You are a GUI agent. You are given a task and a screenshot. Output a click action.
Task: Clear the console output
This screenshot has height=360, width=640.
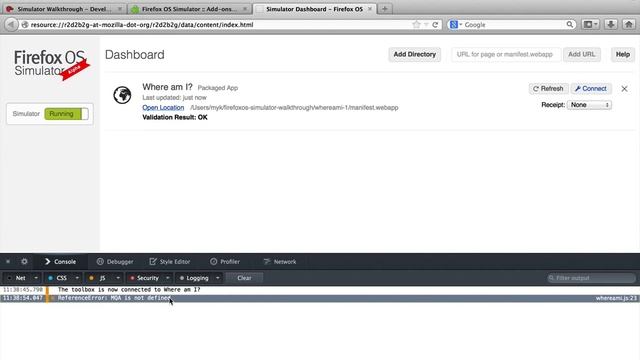pyautogui.click(x=244, y=278)
